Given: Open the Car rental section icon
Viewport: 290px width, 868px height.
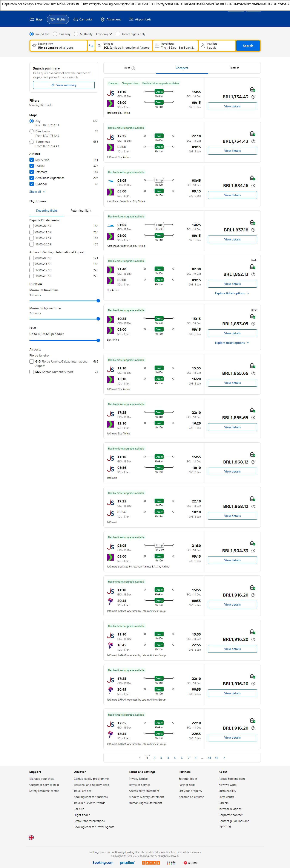Looking at the screenshot, I should click(76, 20).
